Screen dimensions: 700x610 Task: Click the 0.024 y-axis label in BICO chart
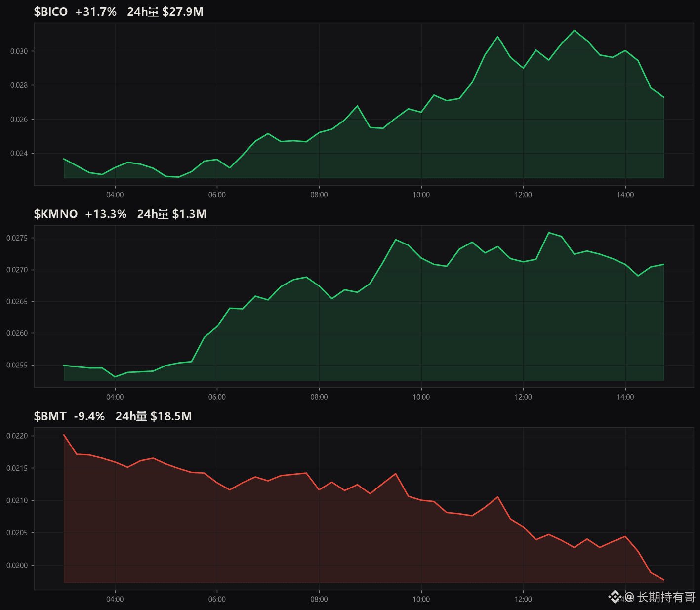coord(19,154)
